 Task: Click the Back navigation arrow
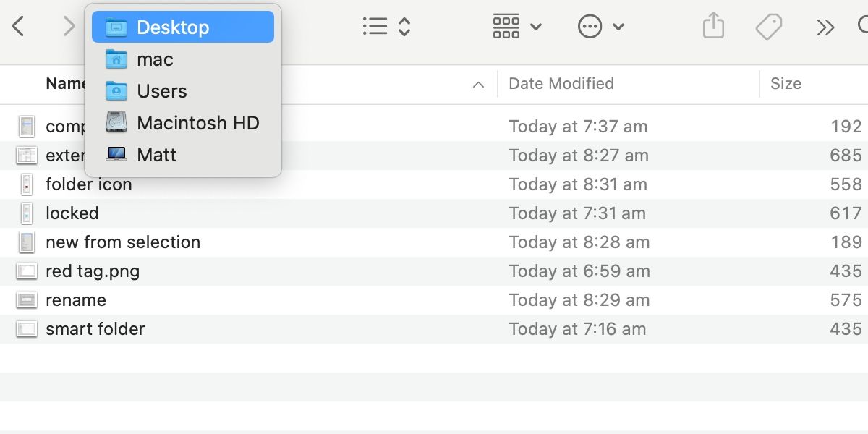point(18,27)
